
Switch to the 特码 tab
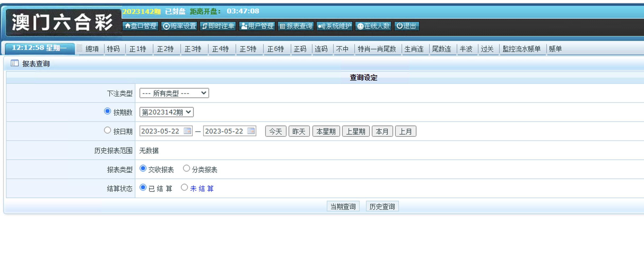point(113,49)
